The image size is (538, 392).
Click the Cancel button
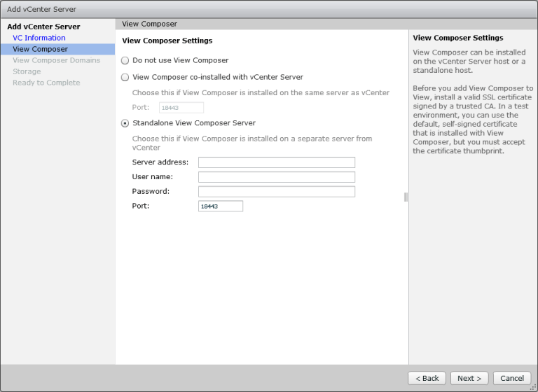pos(512,378)
